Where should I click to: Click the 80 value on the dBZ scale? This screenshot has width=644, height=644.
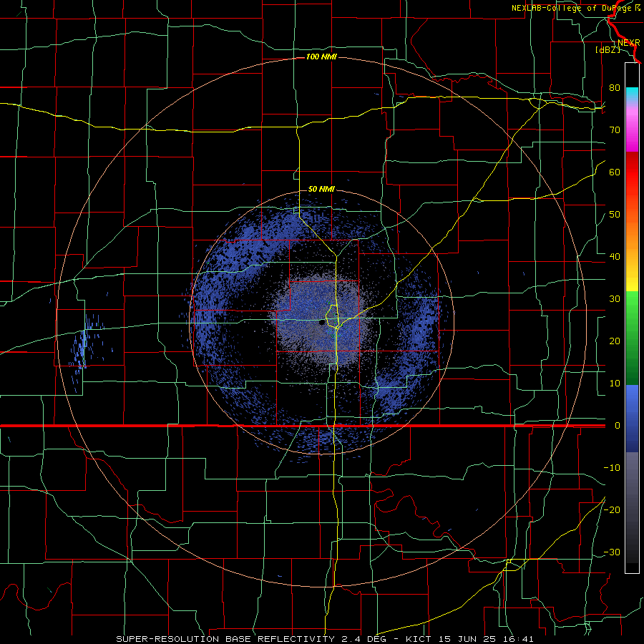pos(615,88)
